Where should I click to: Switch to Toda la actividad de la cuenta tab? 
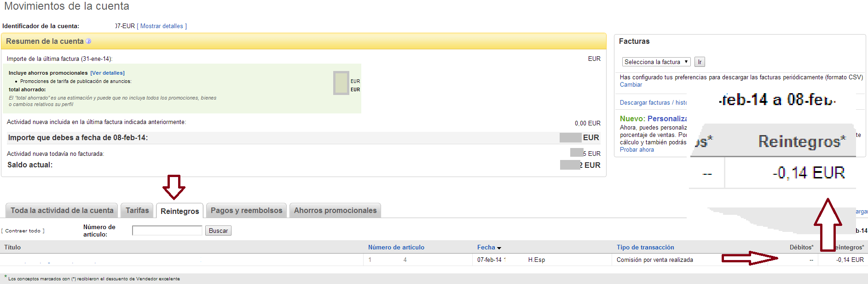pyautogui.click(x=62, y=211)
